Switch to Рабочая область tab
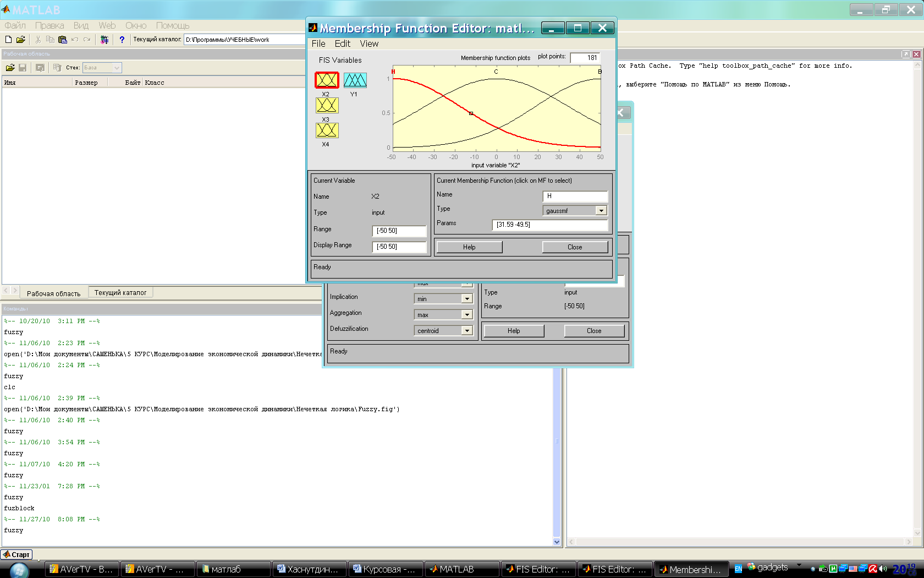The image size is (924, 578). (x=53, y=293)
